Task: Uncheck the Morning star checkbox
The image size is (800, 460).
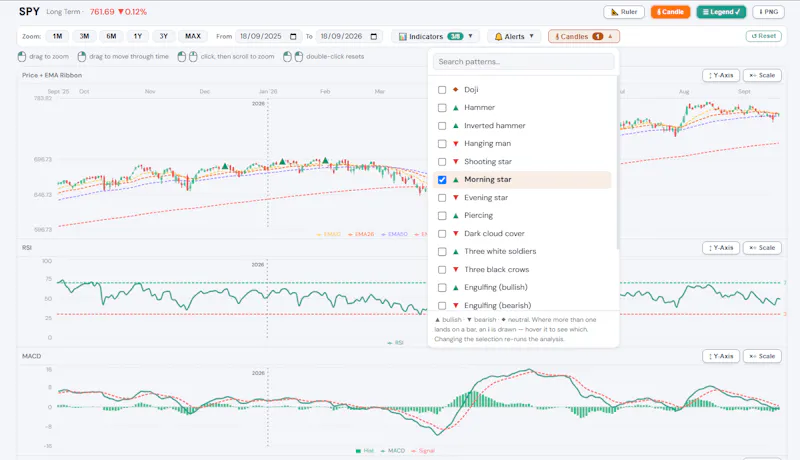Action: point(442,180)
